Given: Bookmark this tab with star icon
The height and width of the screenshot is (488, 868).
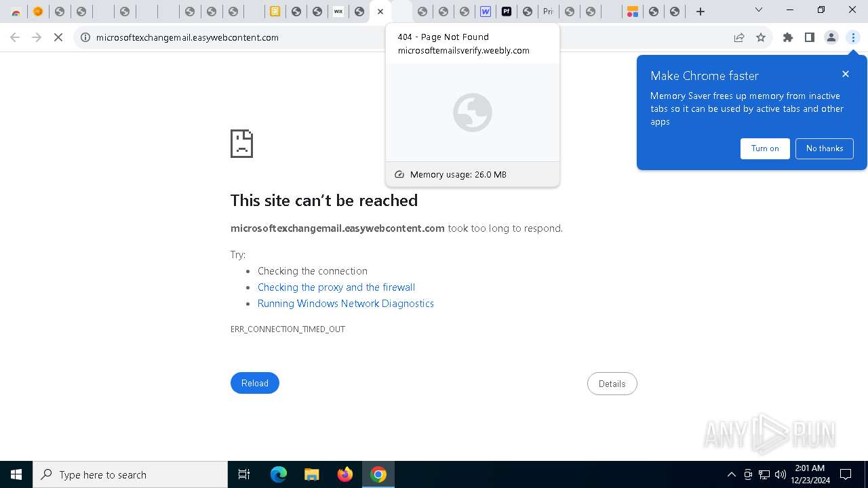Looking at the screenshot, I should click(x=761, y=37).
